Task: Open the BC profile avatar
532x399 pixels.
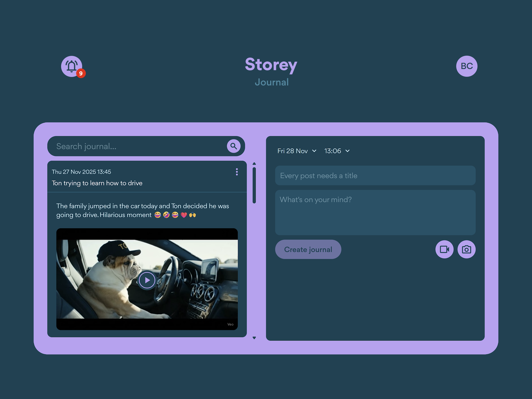Action: point(467,66)
